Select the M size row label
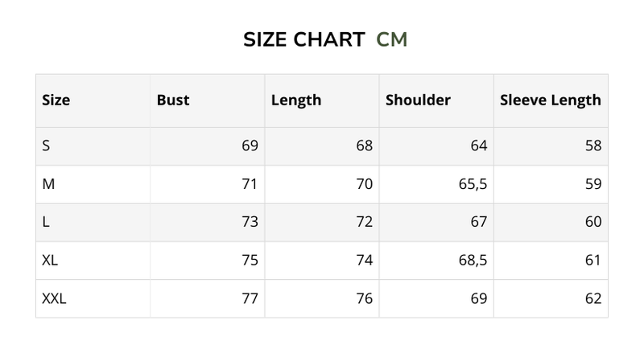 point(48,184)
